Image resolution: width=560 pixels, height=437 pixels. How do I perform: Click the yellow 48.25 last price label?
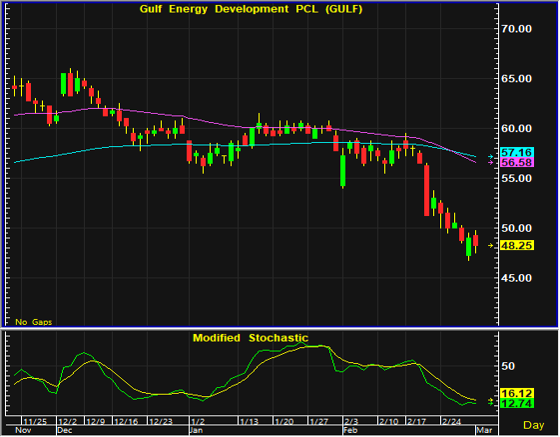(517, 246)
